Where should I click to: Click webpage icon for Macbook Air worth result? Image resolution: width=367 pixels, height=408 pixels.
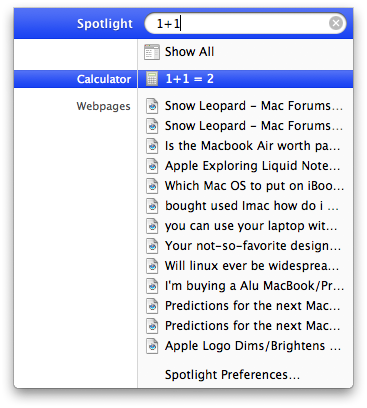[152, 146]
